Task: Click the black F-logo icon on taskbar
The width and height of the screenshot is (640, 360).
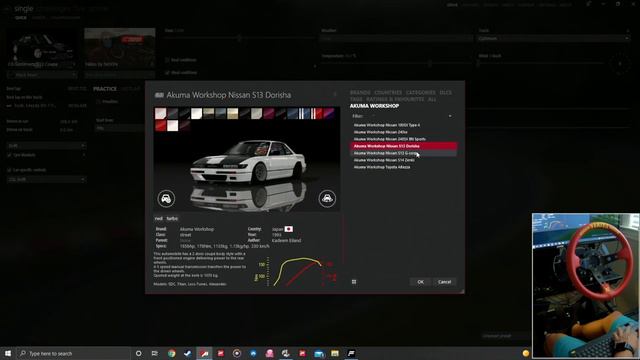Action: click(351, 353)
